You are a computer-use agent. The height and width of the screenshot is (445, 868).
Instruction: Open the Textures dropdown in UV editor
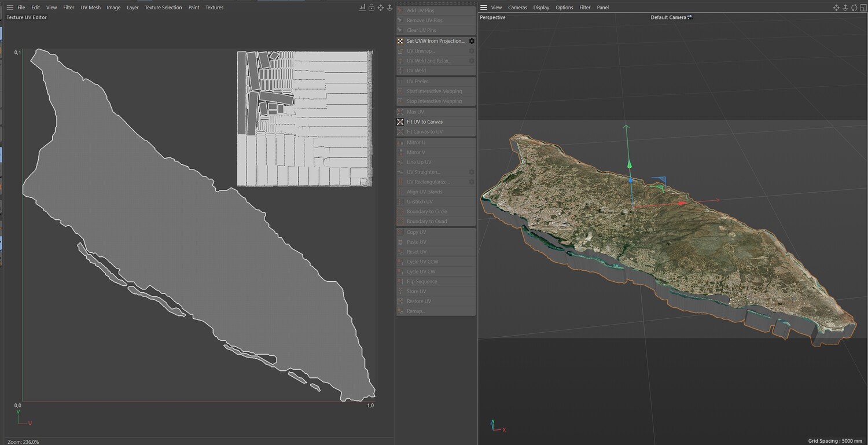click(x=214, y=8)
